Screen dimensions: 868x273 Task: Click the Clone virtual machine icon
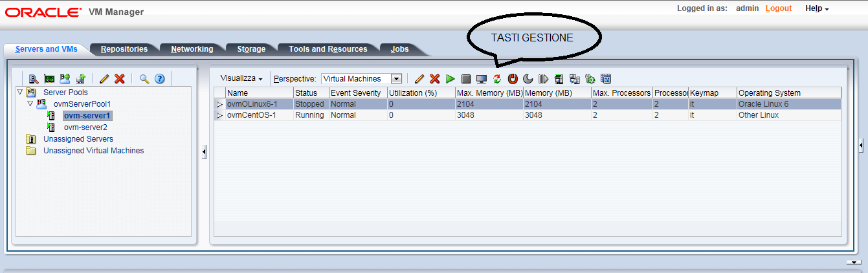click(x=575, y=79)
